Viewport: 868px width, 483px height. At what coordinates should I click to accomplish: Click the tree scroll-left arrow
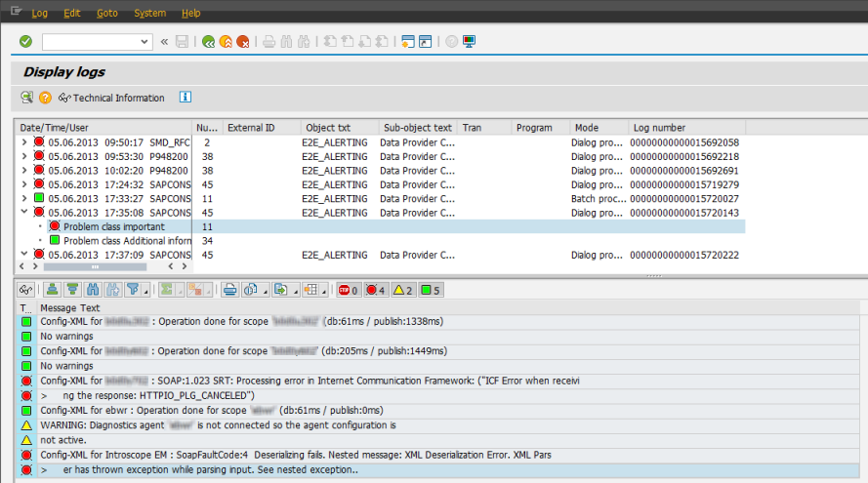point(21,266)
